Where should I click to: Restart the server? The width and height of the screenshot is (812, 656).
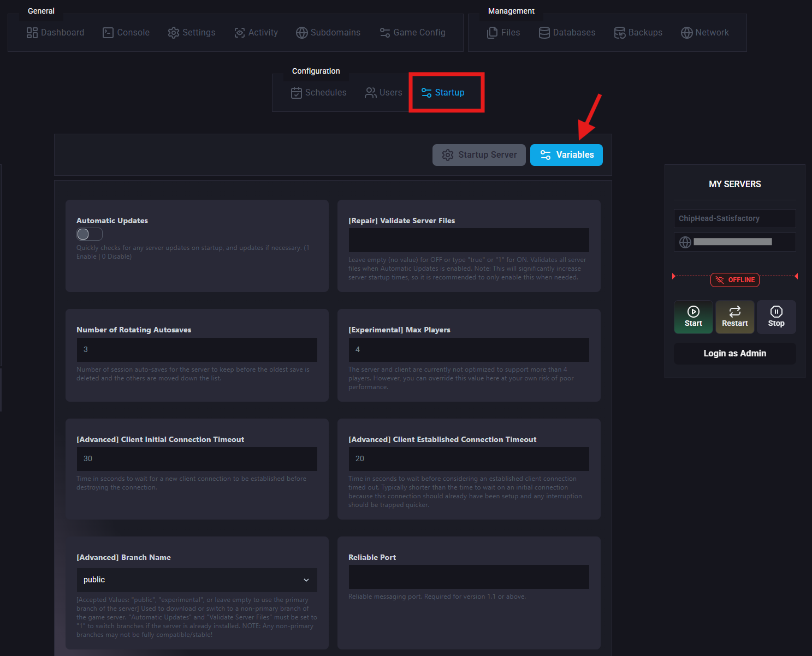(x=735, y=317)
